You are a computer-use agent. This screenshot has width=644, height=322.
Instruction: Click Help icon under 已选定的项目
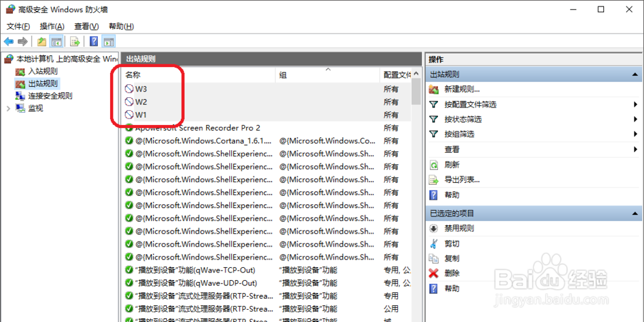coord(433,289)
